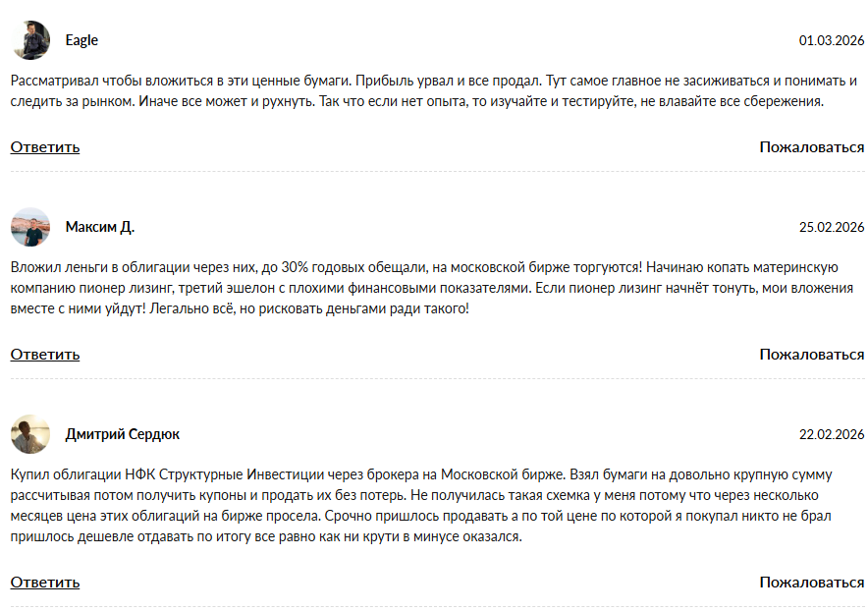This screenshot has height=612, width=868.
Task: Reply to Eagle's review via Ответить
Action: tap(45, 147)
